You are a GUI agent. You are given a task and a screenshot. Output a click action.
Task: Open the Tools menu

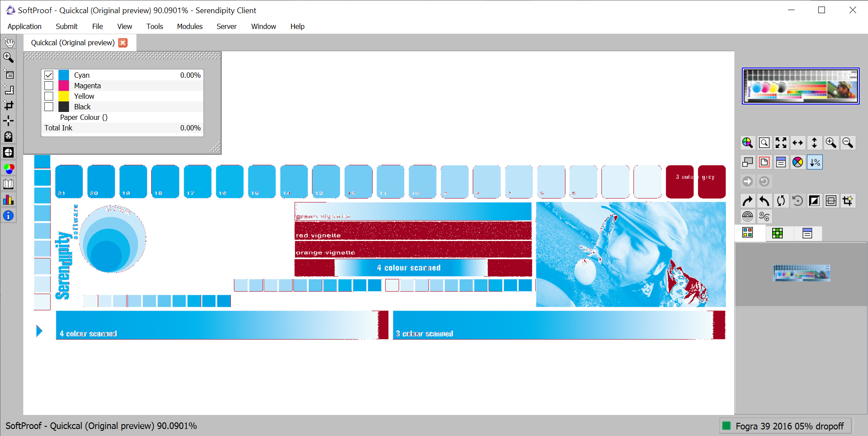pyautogui.click(x=155, y=26)
